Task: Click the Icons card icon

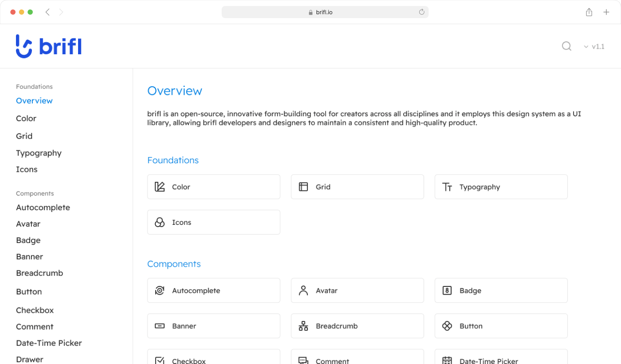Action: [x=160, y=222]
